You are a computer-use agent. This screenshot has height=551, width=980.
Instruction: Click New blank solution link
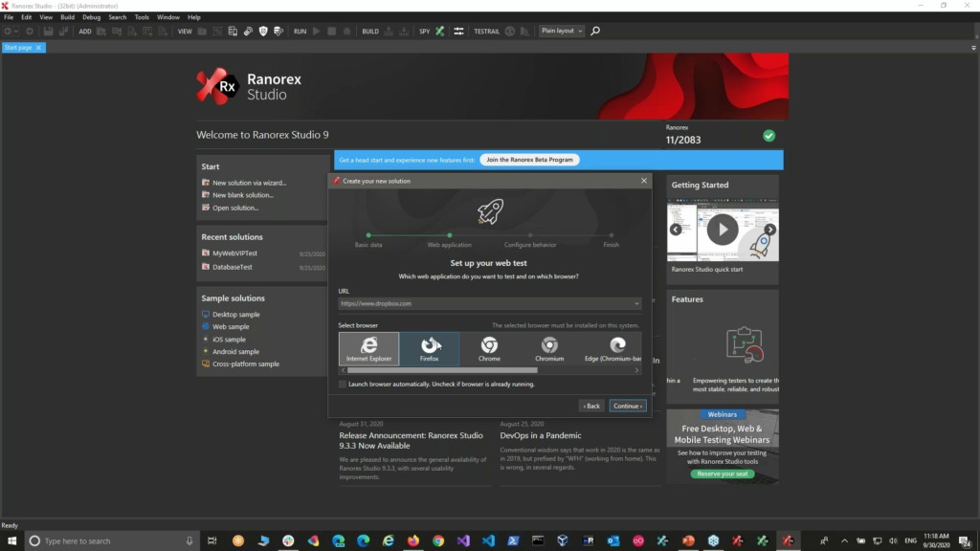[x=242, y=195]
